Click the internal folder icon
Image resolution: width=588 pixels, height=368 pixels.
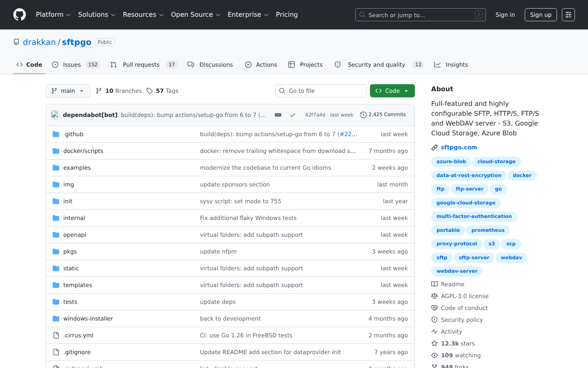coord(56,218)
